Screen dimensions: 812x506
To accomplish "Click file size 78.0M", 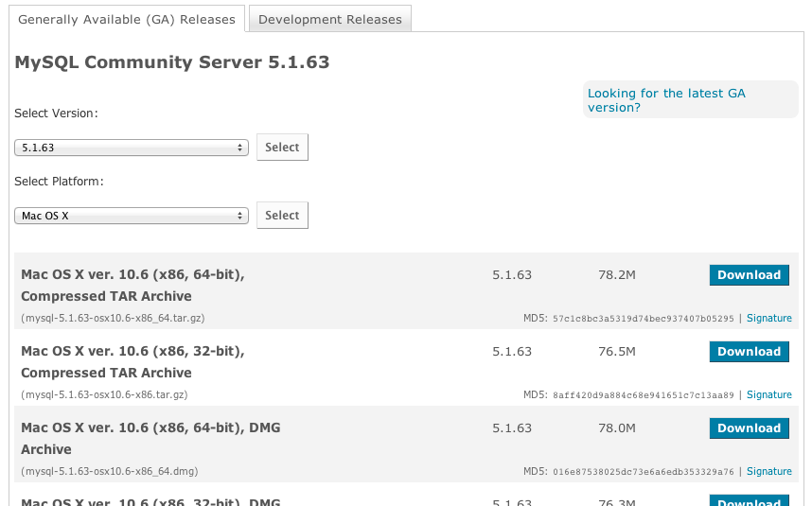I will click(617, 427).
